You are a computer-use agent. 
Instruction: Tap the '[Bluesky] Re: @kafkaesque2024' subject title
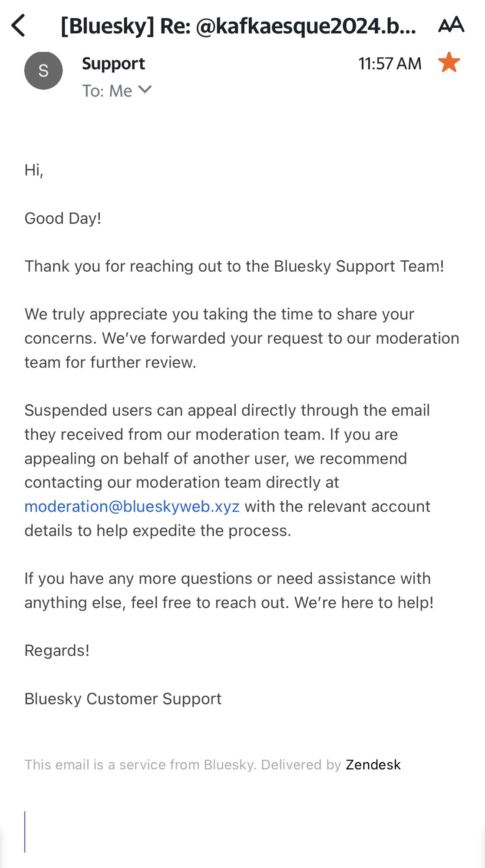[x=238, y=26]
